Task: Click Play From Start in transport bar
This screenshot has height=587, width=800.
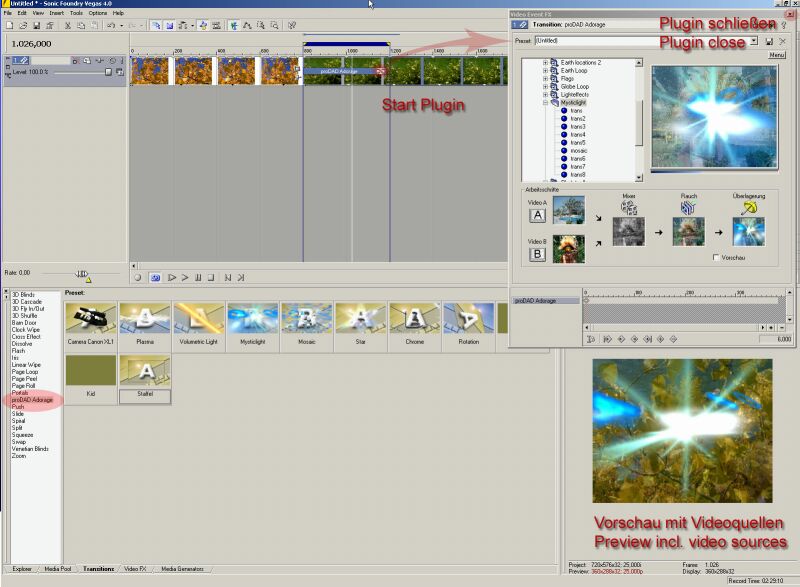Action: 172,277
